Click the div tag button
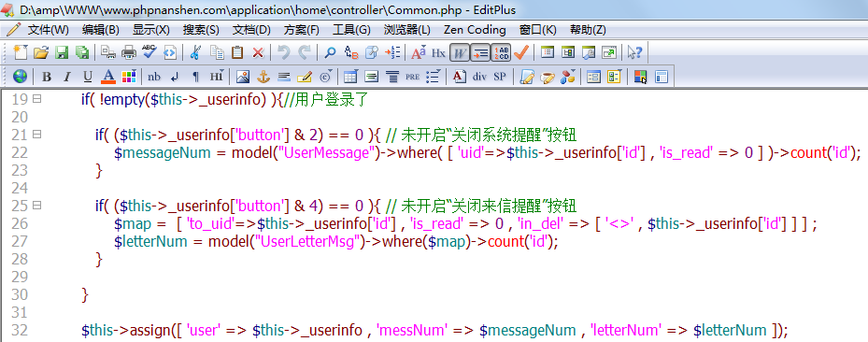This screenshot has width=868, height=342. 479,77
